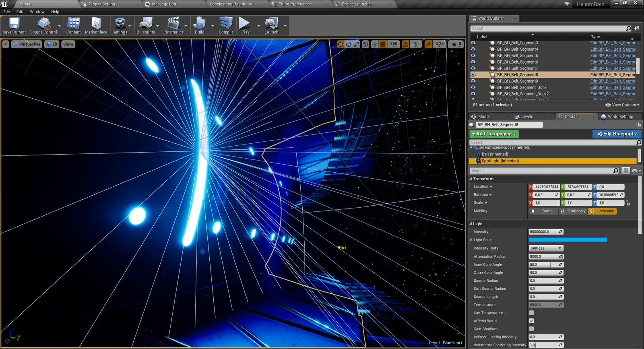This screenshot has height=349, width=644.
Task: Expand the Light Color property
Action: tap(471, 240)
